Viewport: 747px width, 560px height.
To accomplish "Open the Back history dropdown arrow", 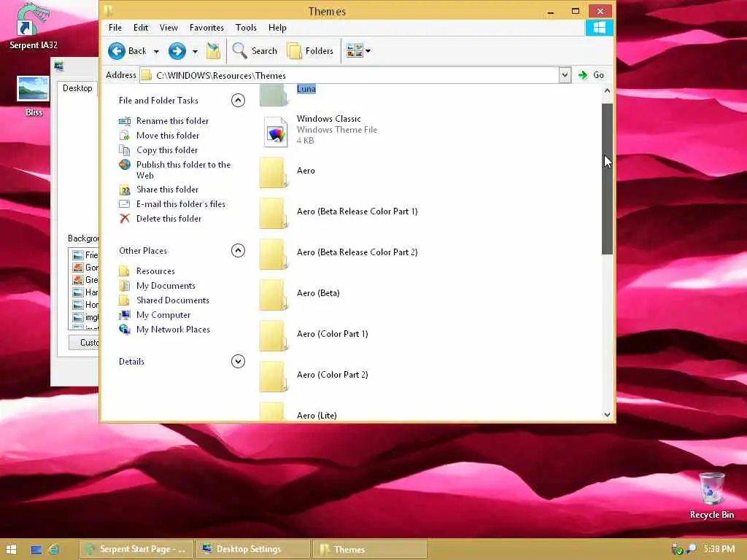I will (x=156, y=52).
